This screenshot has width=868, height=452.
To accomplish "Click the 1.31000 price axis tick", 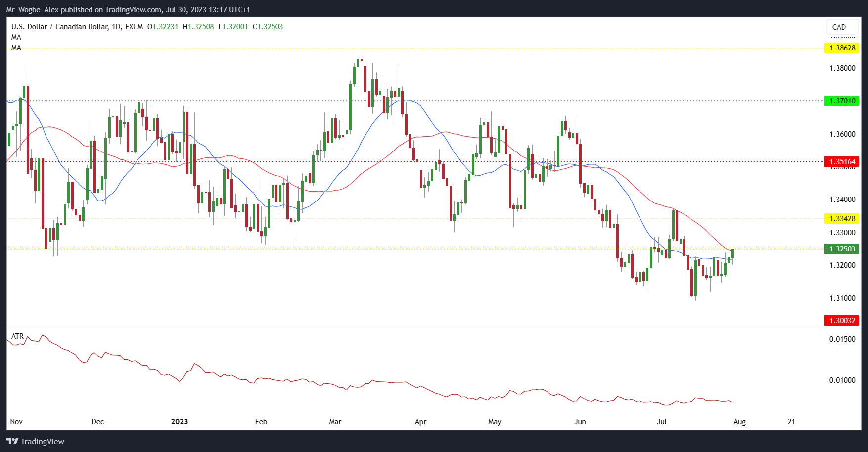I will 842,298.
